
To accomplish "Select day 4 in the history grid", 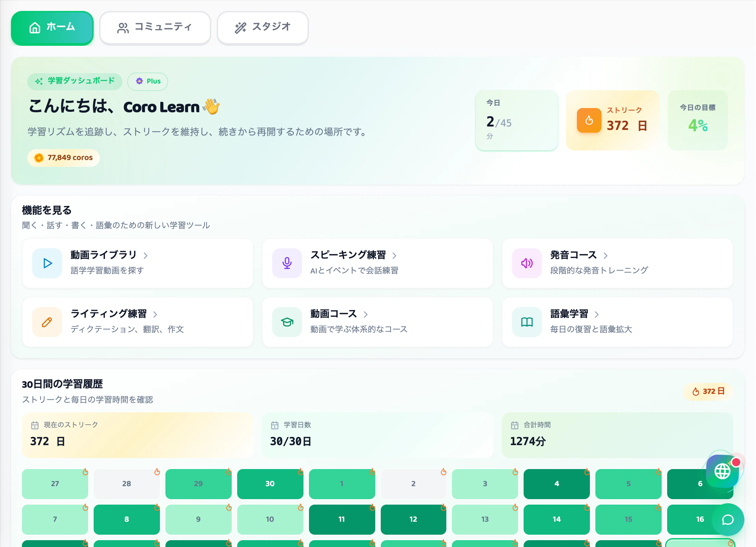I will (x=557, y=484).
